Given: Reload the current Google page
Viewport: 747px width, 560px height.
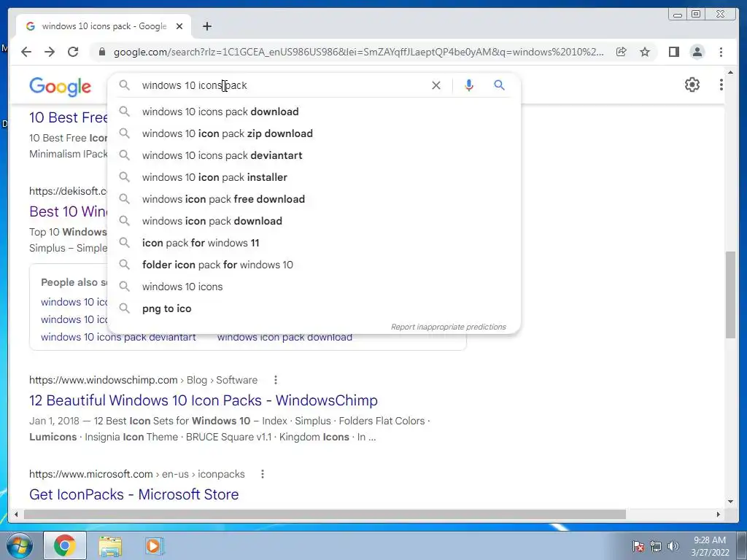Looking at the screenshot, I should tap(73, 52).
